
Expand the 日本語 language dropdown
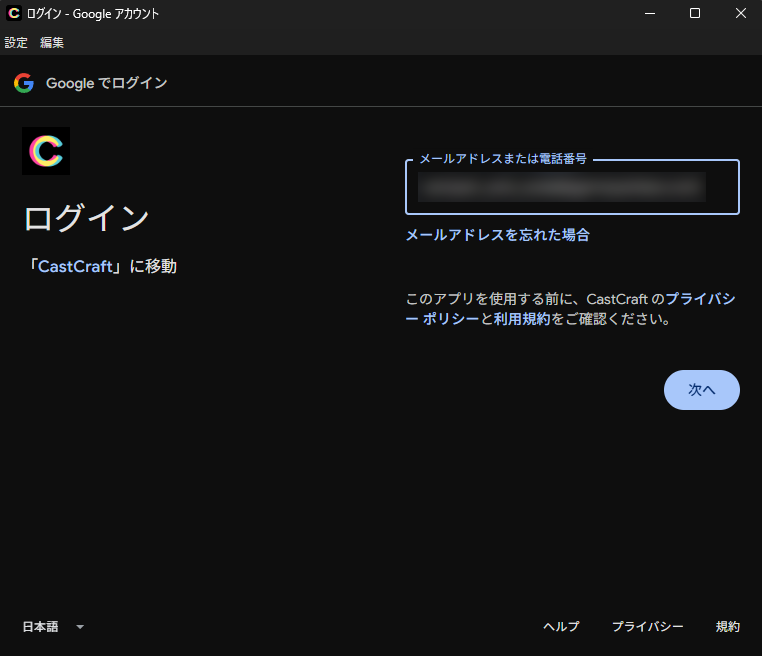tap(53, 627)
